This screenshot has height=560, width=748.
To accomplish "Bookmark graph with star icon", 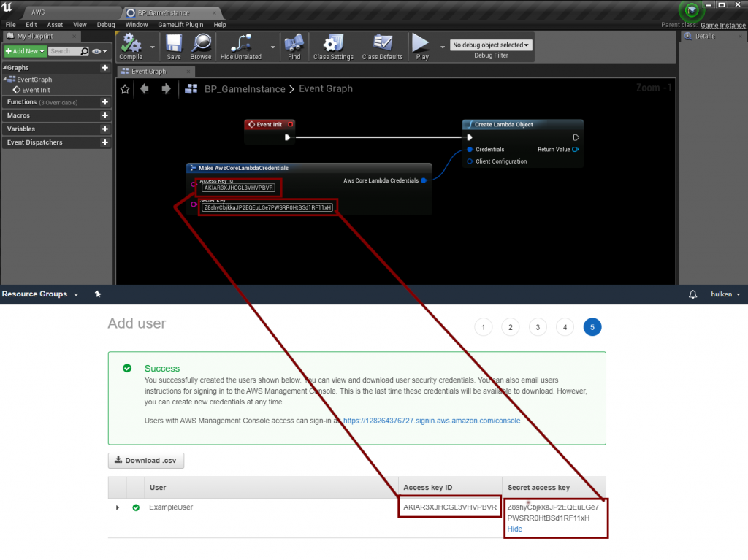I will tap(125, 89).
